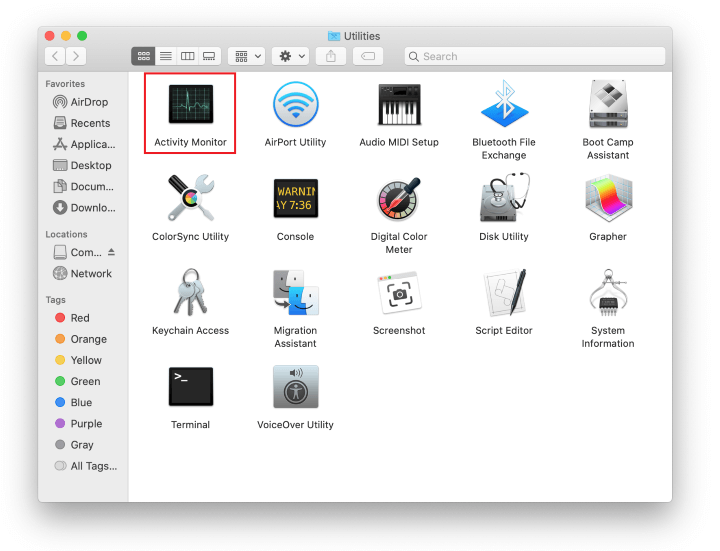Launch Disk Utility
The height and width of the screenshot is (551, 720).
(x=503, y=199)
